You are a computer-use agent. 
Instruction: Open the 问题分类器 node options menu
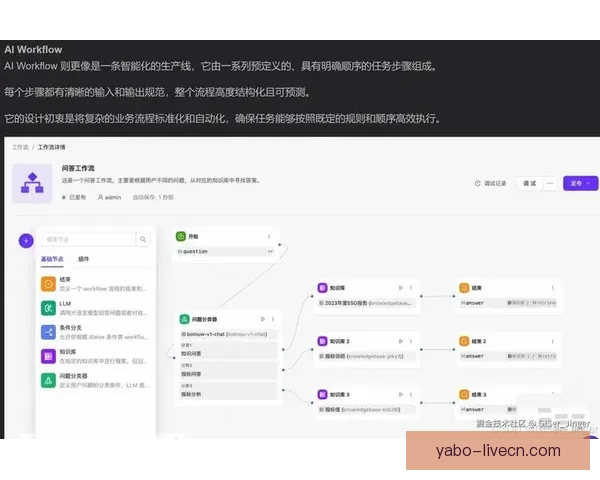pos(273,319)
